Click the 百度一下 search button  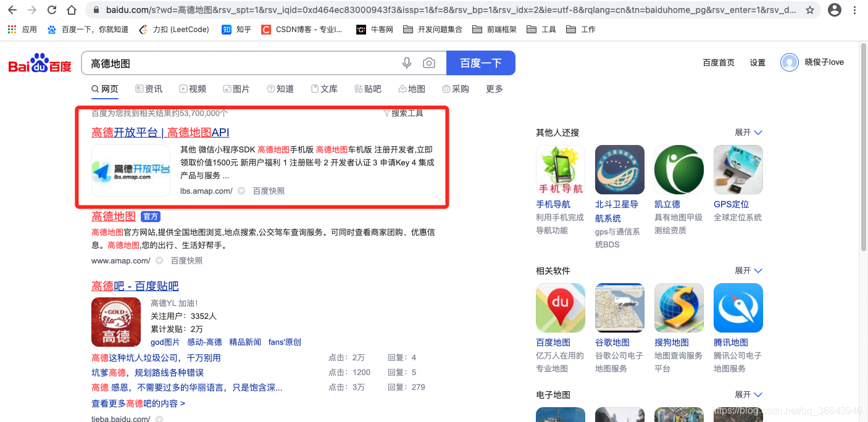point(481,62)
